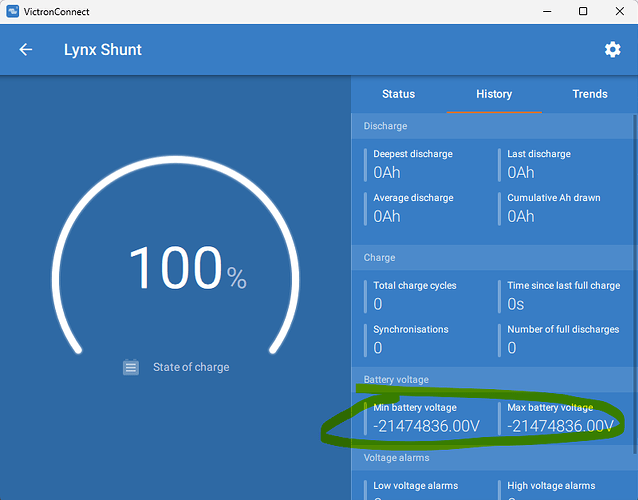Click the back arrow icon
This screenshot has width=638, height=500.
[x=26, y=50]
